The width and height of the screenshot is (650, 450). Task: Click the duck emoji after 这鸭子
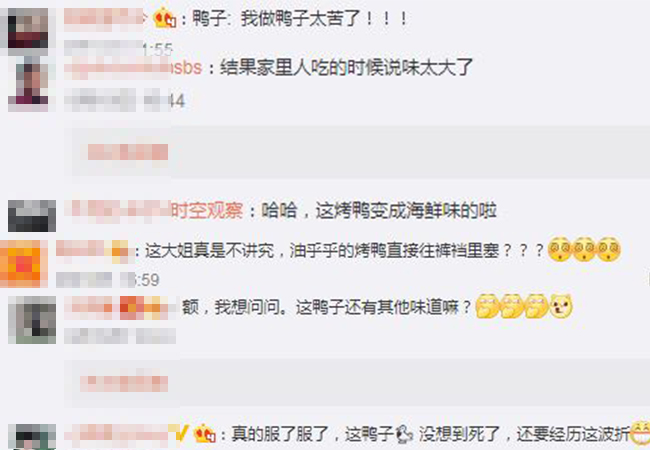(x=403, y=434)
